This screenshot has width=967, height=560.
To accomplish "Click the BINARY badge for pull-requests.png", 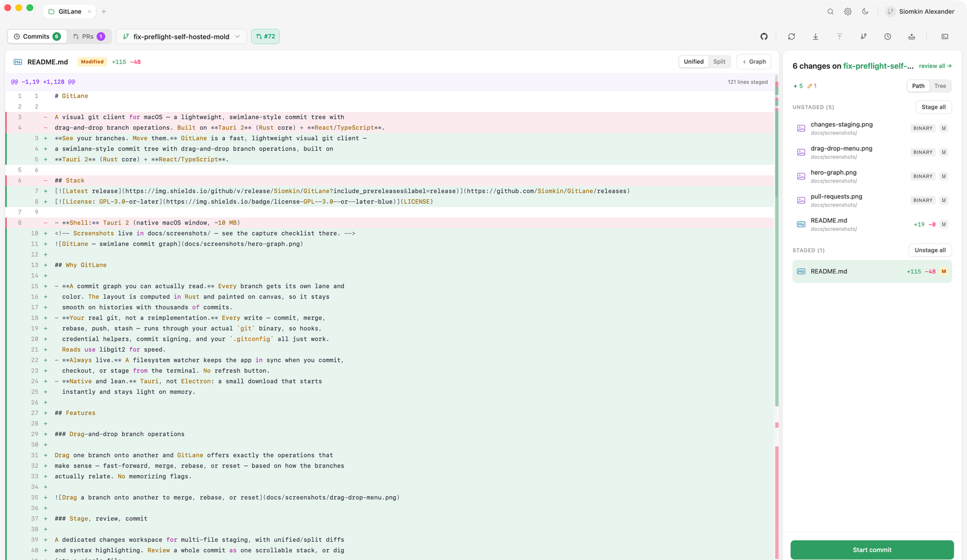I will [923, 200].
